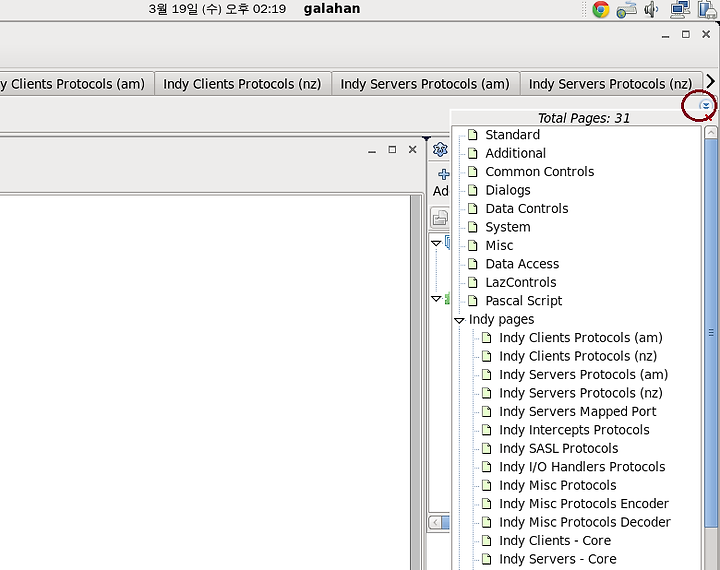This screenshot has width=720, height=570.
Task: Choose Indy Clients - Core entry
Action: click(x=555, y=541)
